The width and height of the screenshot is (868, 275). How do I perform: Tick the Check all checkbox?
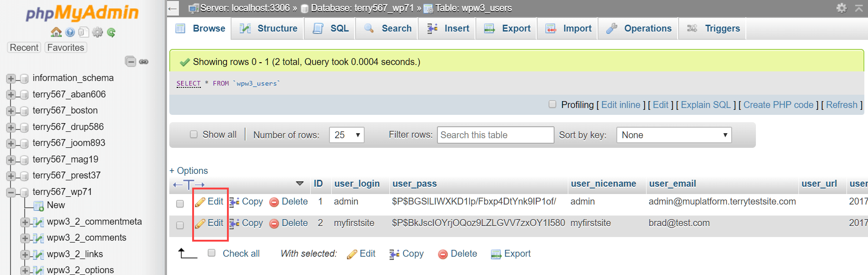pyautogui.click(x=211, y=253)
